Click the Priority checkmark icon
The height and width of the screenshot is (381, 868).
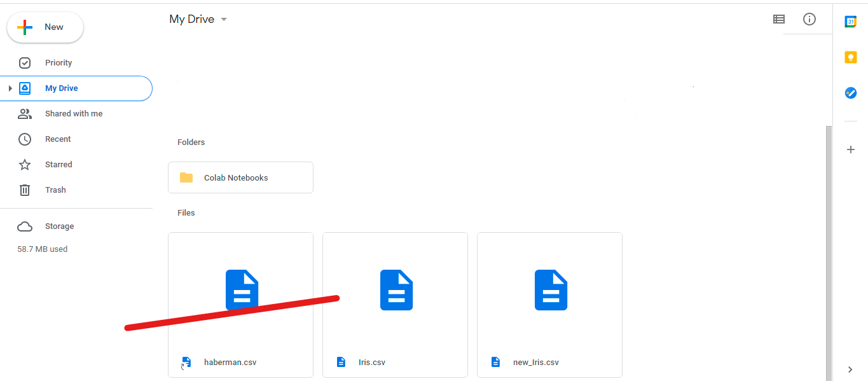pos(25,63)
